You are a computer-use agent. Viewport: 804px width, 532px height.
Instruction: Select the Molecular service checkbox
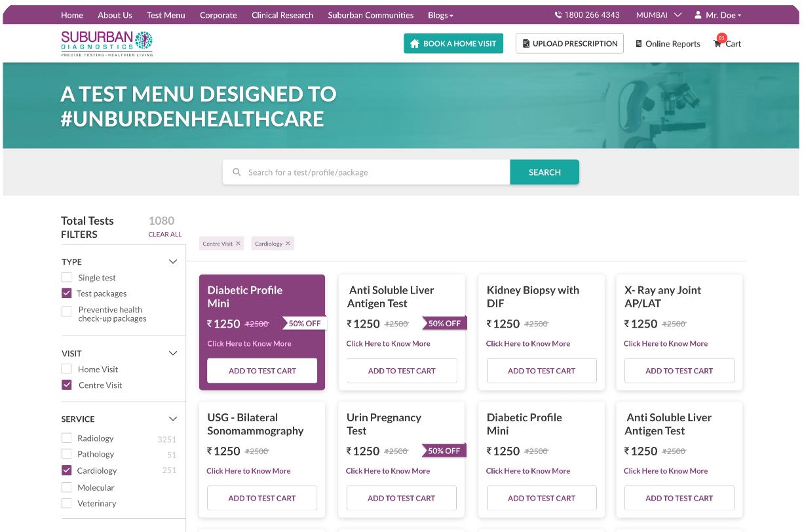pos(67,487)
